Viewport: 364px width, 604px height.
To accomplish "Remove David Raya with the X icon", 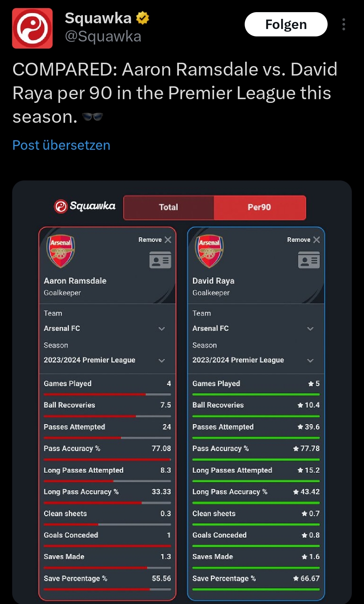I will pyautogui.click(x=316, y=240).
